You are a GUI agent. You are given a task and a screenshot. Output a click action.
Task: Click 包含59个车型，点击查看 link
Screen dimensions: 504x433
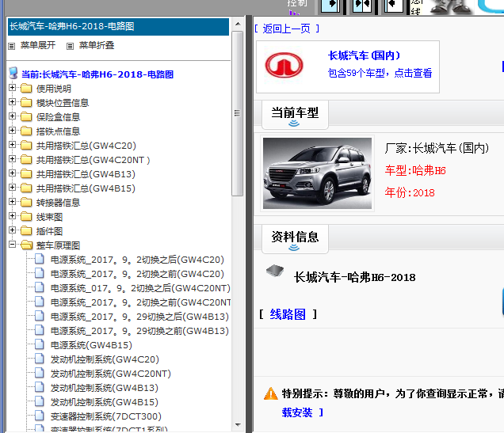pyautogui.click(x=380, y=73)
